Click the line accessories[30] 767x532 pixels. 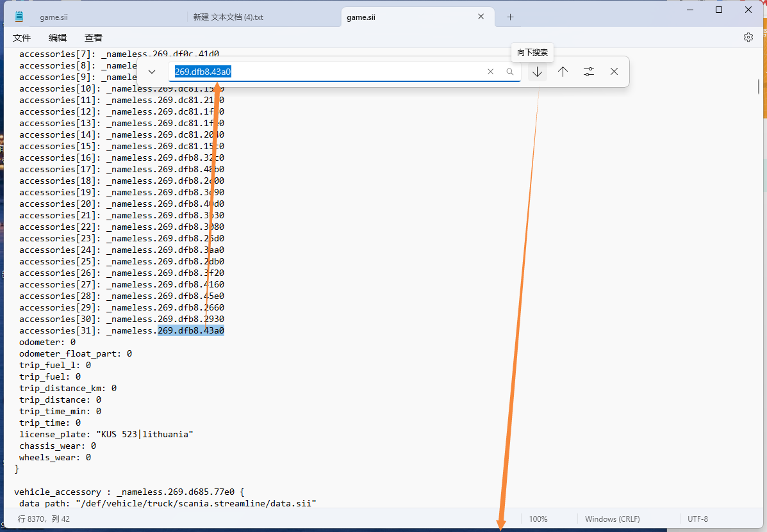coord(121,319)
